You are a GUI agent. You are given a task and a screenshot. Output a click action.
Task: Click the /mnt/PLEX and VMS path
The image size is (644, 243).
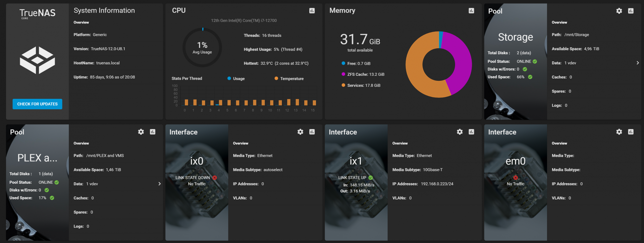point(105,156)
